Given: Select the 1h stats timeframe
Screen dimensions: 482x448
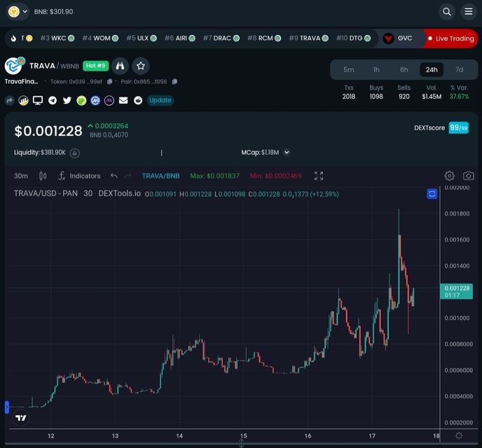Looking at the screenshot, I should (376, 70).
